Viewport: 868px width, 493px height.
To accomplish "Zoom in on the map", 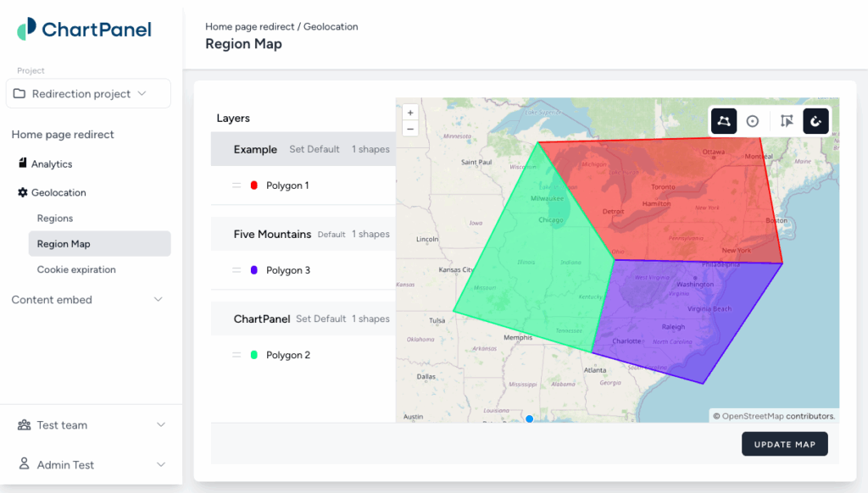I will (x=410, y=113).
